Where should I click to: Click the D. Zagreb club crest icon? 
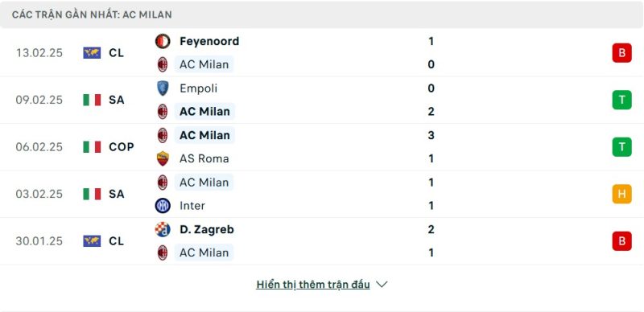(163, 229)
